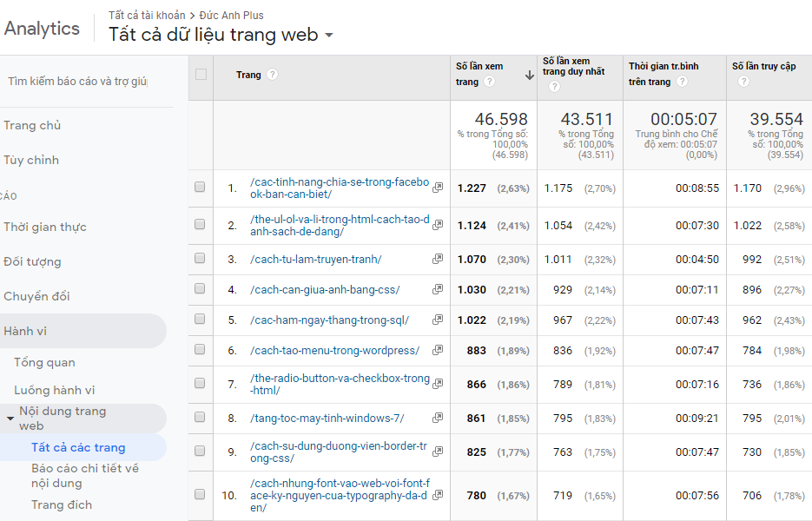The height and width of the screenshot is (521, 812).
Task: Click help icon next to Trang column header
Action: pos(273,75)
